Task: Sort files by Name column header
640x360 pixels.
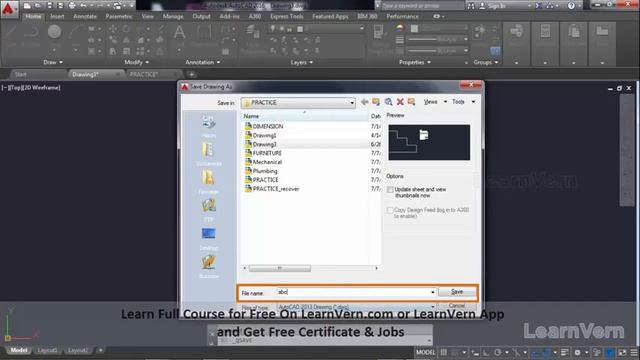Action: click(x=304, y=116)
